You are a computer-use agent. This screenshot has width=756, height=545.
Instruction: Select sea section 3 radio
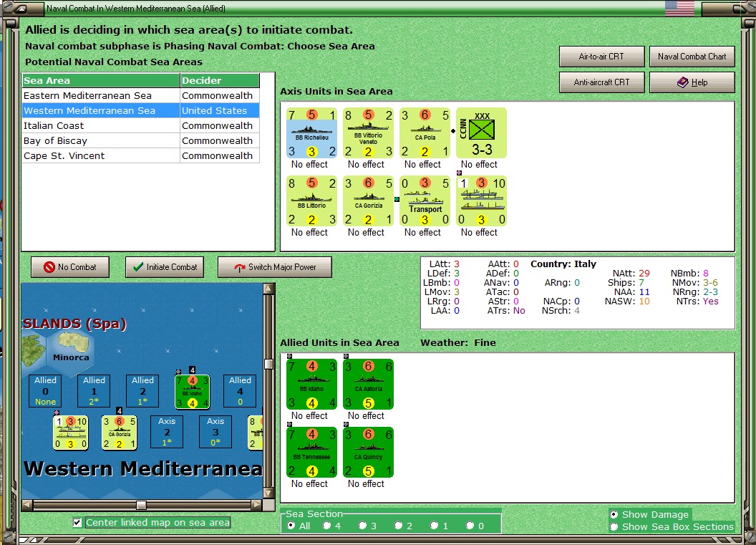(362, 526)
